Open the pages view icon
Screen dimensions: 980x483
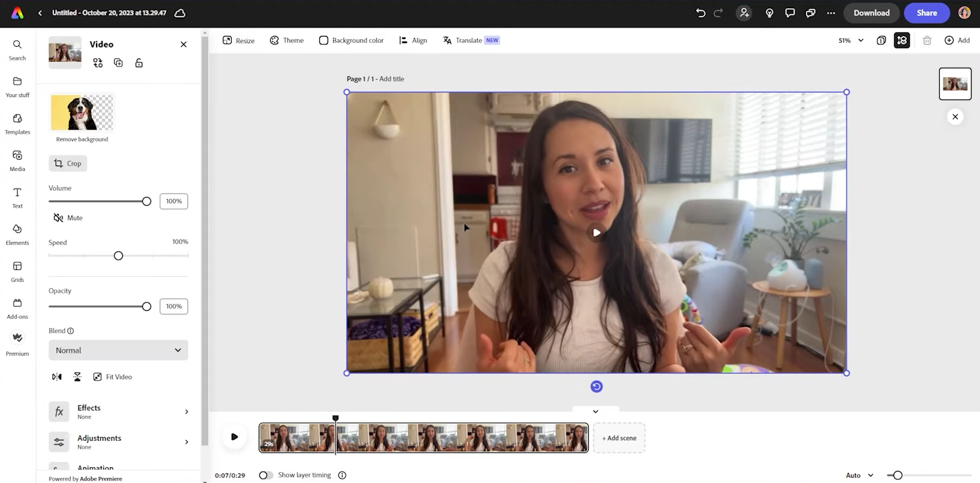(x=881, y=40)
